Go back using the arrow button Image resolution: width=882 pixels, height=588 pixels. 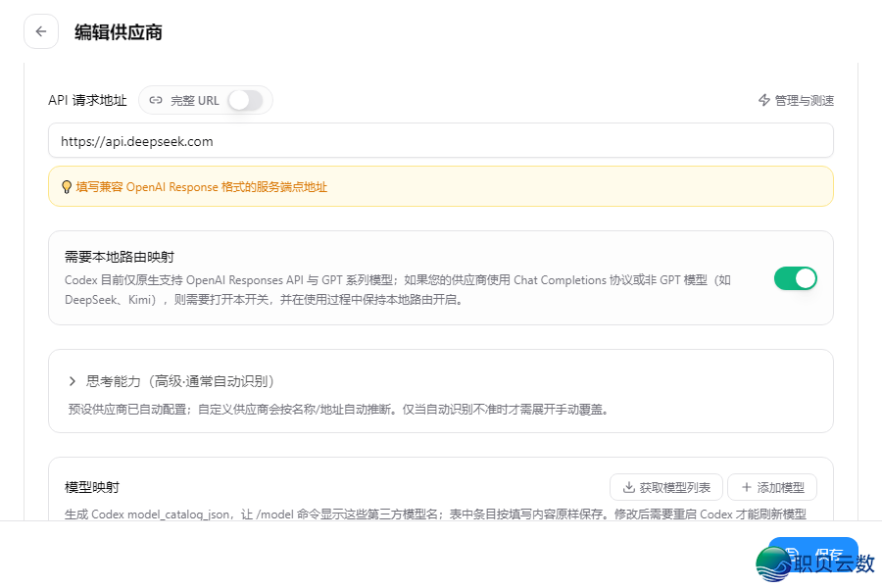41,31
